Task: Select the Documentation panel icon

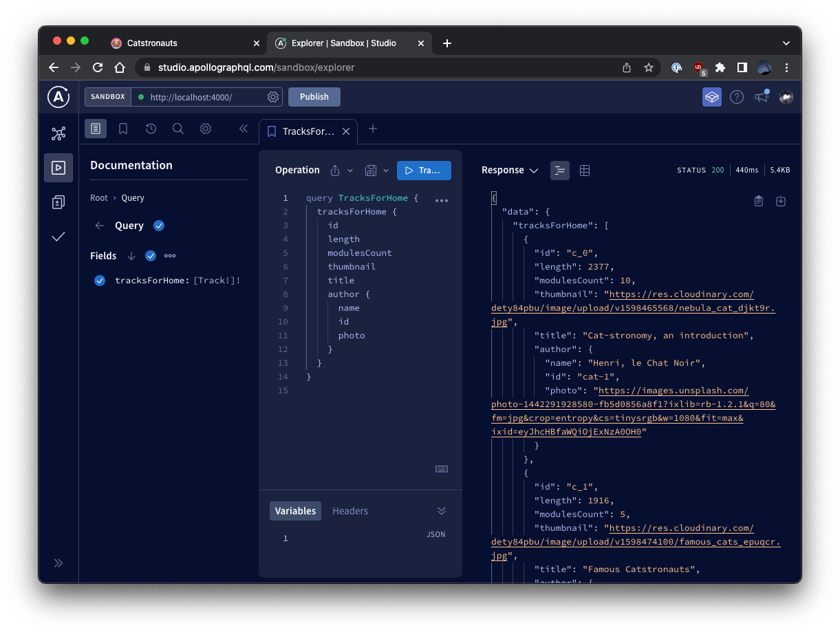Action: pos(96,129)
